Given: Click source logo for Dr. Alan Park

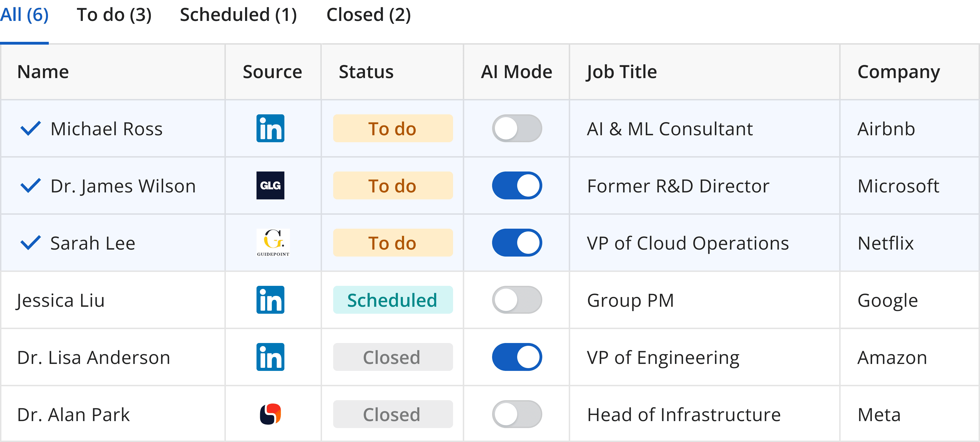Looking at the screenshot, I should pos(270,414).
